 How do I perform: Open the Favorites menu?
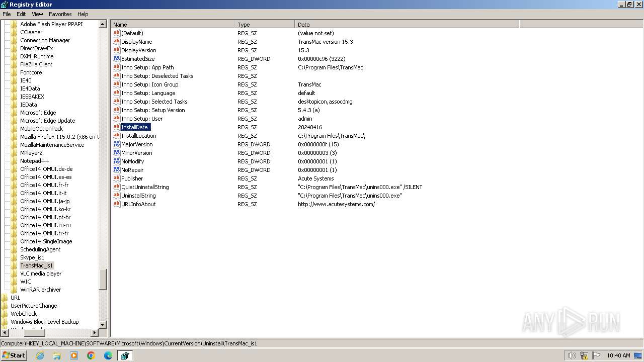click(x=60, y=14)
